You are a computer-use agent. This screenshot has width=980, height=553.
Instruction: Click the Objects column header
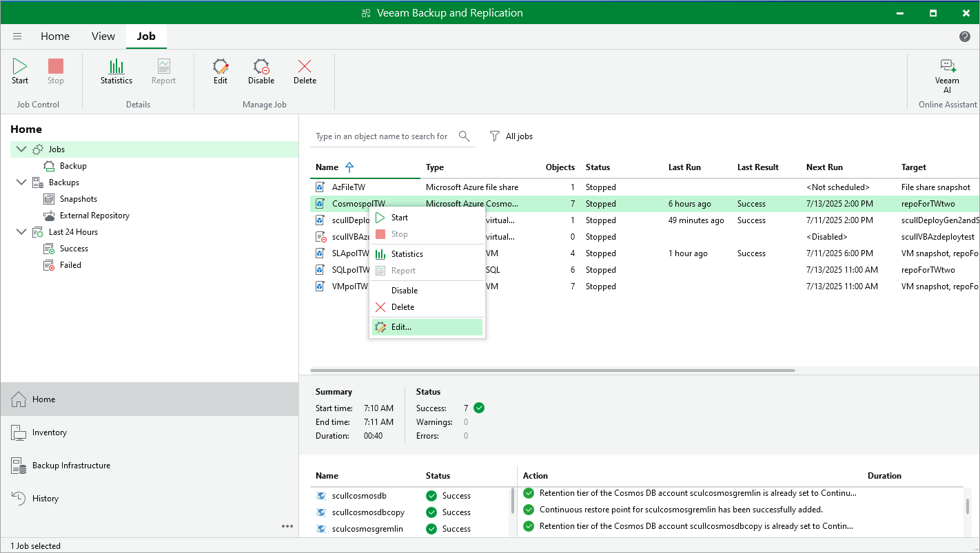pyautogui.click(x=560, y=167)
